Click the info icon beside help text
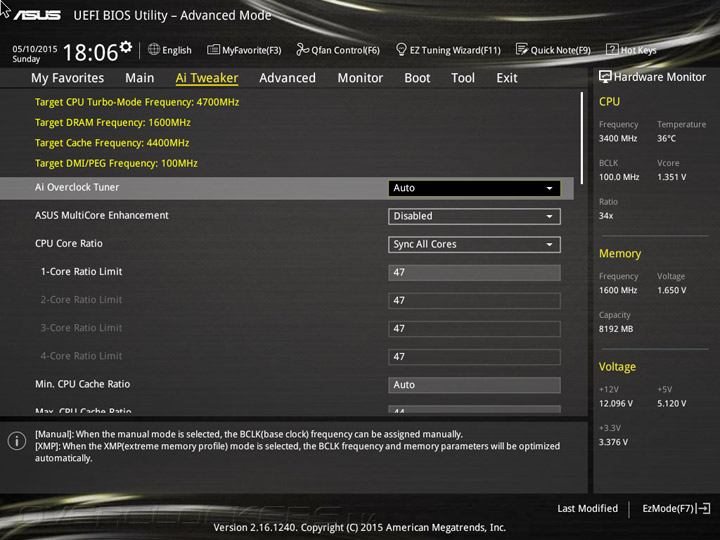Image resolution: width=720 pixels, height=540 pixels. tap(17, 441)
